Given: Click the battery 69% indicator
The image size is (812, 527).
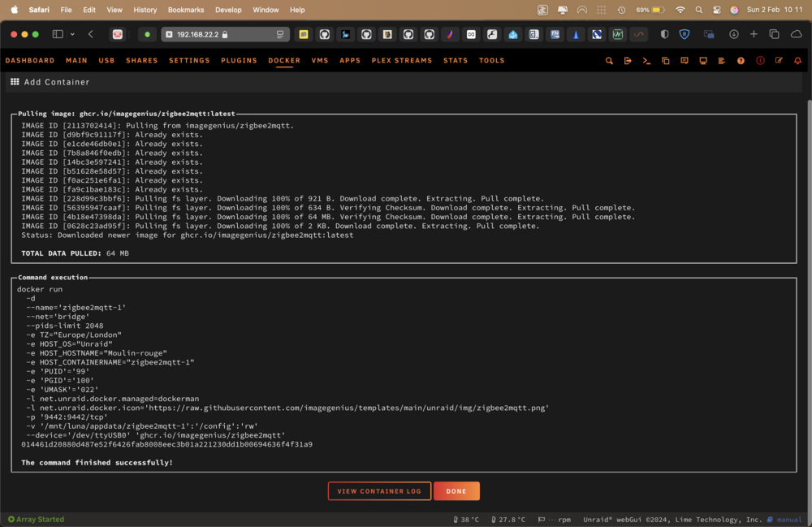Looking at the screenshot, I should click(x=650, y=10).
